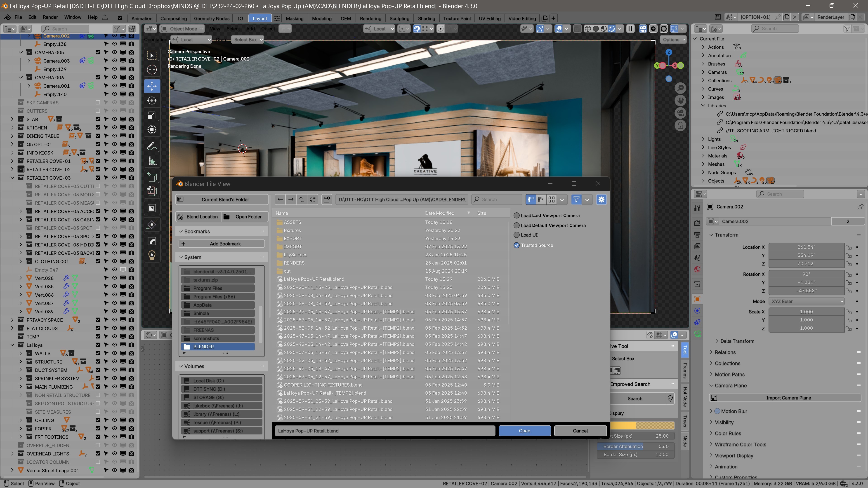Toggle visibility eye of DINING TABLE collection
The image size is (868, 488).
[115, 136]
